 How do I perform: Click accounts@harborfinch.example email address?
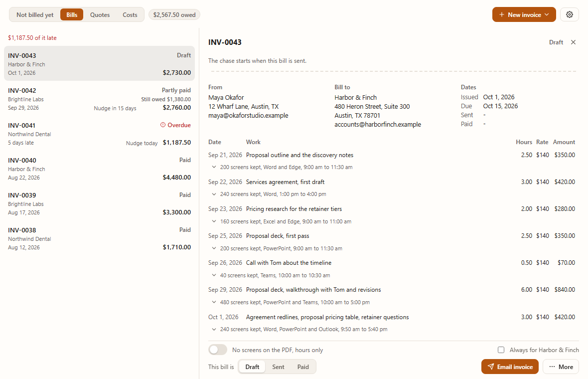click(x=378, y=124)
